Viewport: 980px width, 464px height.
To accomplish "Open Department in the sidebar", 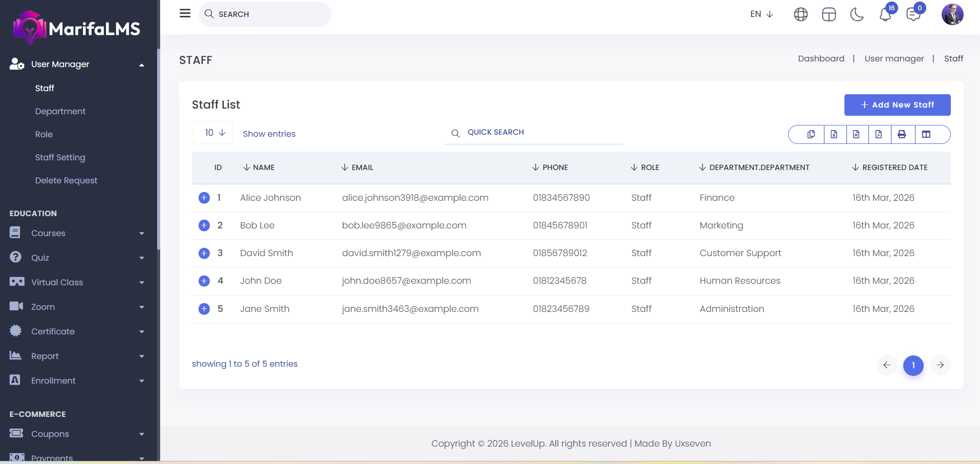I will pos(60,111).
